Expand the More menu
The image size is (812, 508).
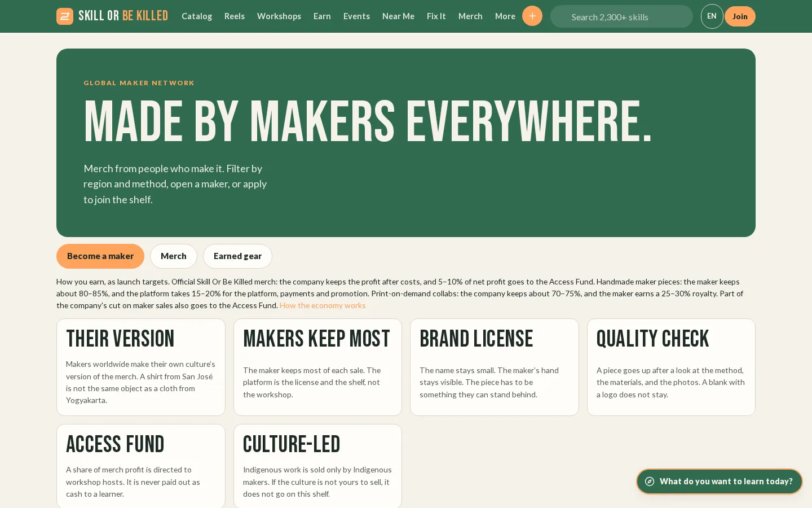click(x=505, y=16)
